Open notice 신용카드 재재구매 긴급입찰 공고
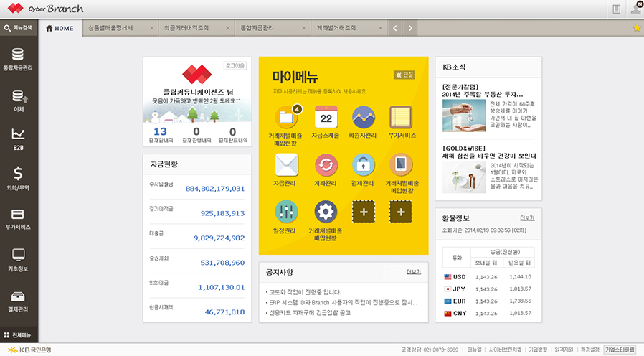This screenshot has height=356, width=644. click(308, 313)
